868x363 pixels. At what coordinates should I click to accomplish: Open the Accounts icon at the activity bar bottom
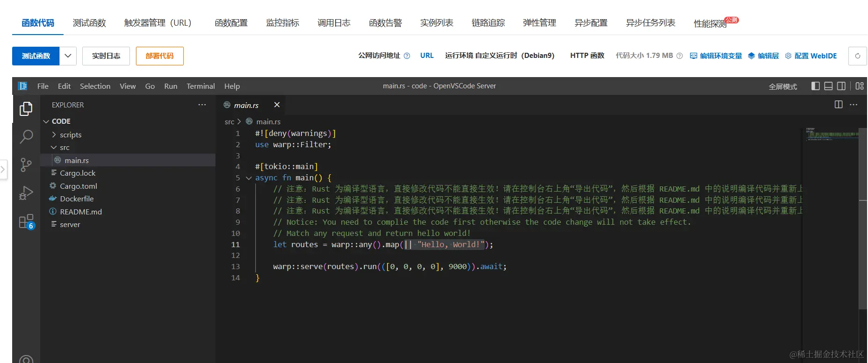(x=26, y=359)
